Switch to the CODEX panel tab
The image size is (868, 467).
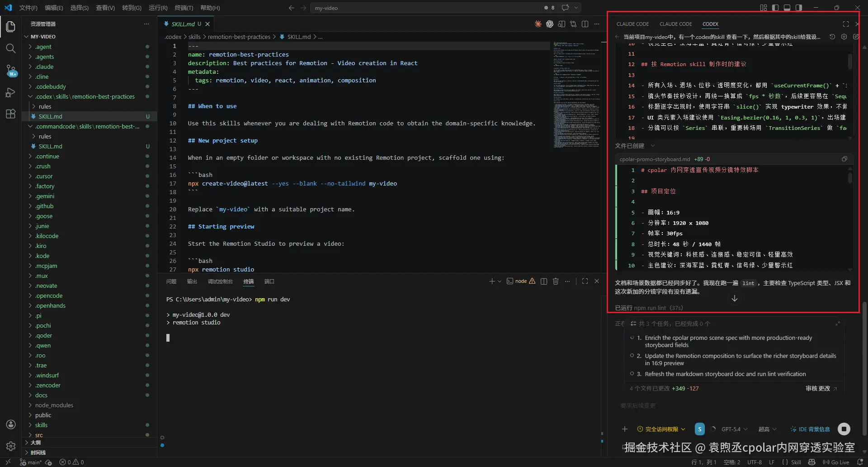(x=710, y=24)
